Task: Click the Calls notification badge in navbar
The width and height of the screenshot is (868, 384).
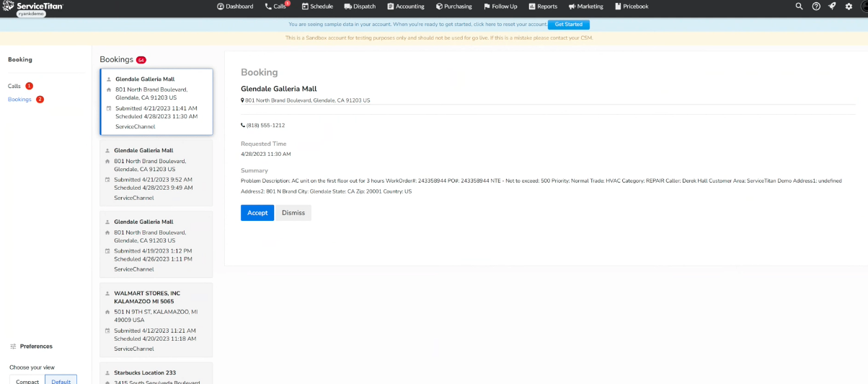Action: [287, 4]
